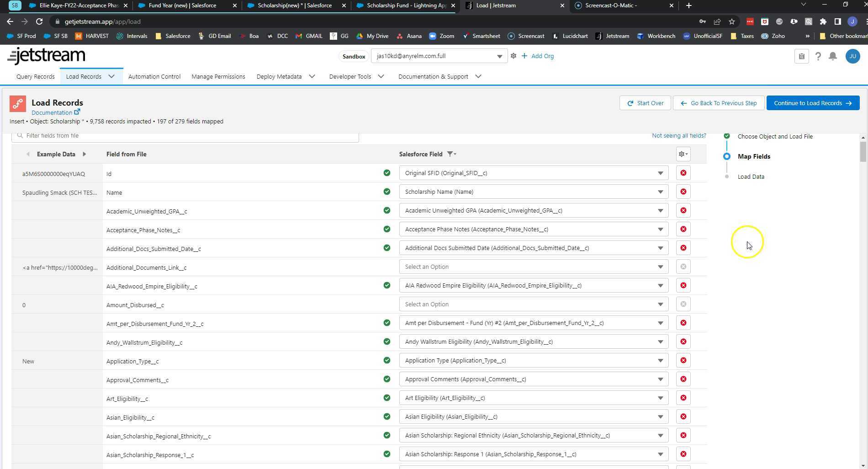Open Salesforce field dropdown for Name row

point(534,192)
